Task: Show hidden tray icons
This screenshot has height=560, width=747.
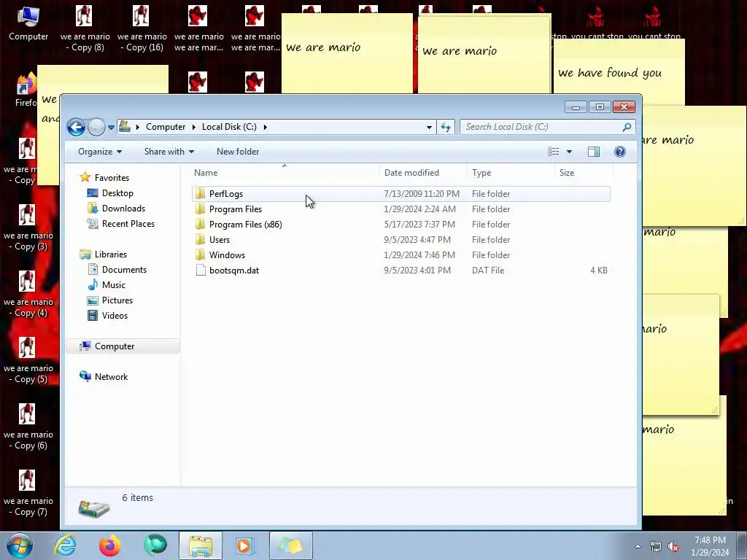Action: coord(638,546)
